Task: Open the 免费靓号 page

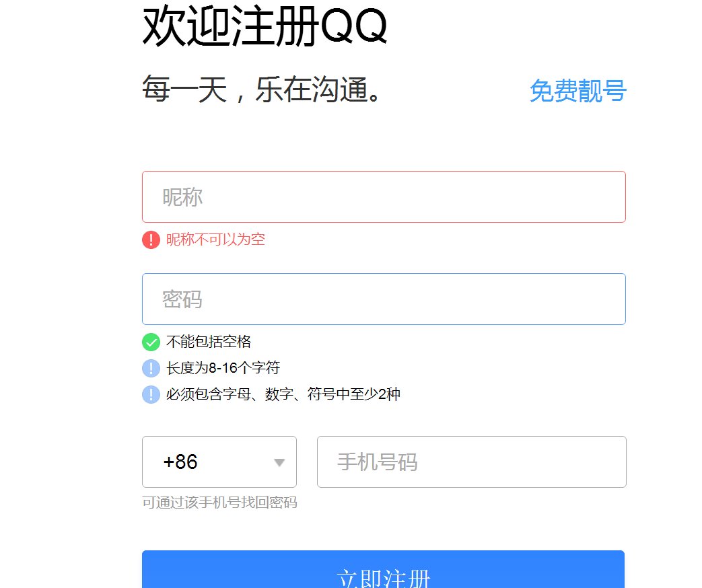Action: (x=577, y=91)
